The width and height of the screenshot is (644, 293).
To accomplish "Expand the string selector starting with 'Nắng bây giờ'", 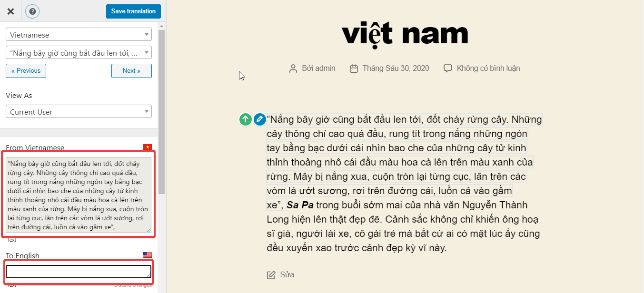I will [79, 52].
